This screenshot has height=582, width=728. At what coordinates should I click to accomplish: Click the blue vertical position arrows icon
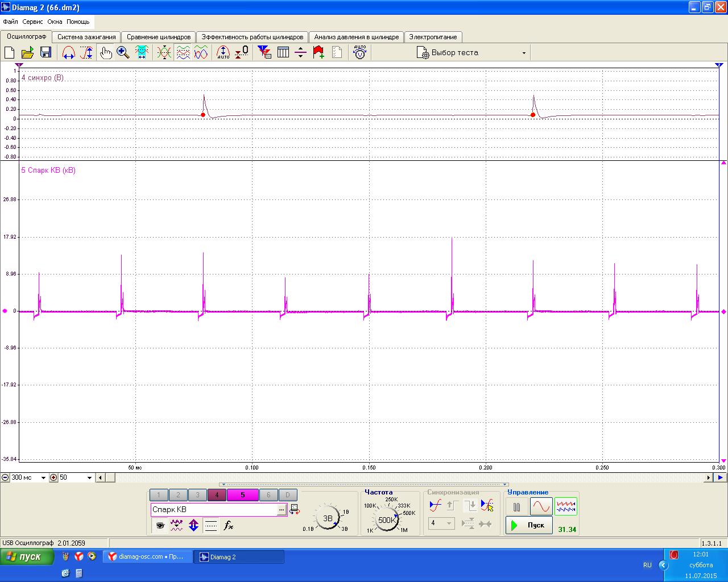193,526
